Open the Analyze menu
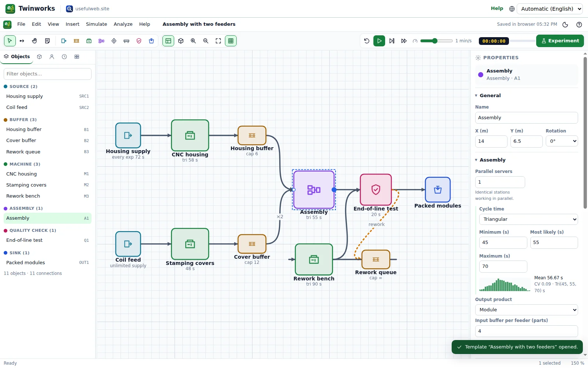The image size is (588, 368). tap(123, 24)
